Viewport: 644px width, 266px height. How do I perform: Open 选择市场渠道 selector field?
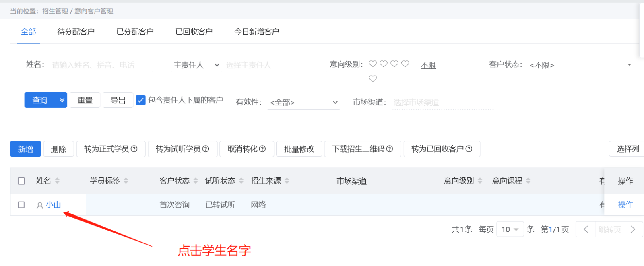tap(443, 102)
